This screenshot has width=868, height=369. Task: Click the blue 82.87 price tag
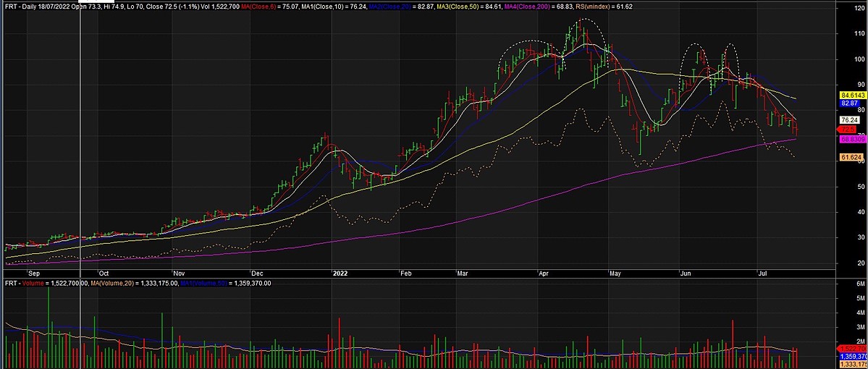tap(849, 104)
